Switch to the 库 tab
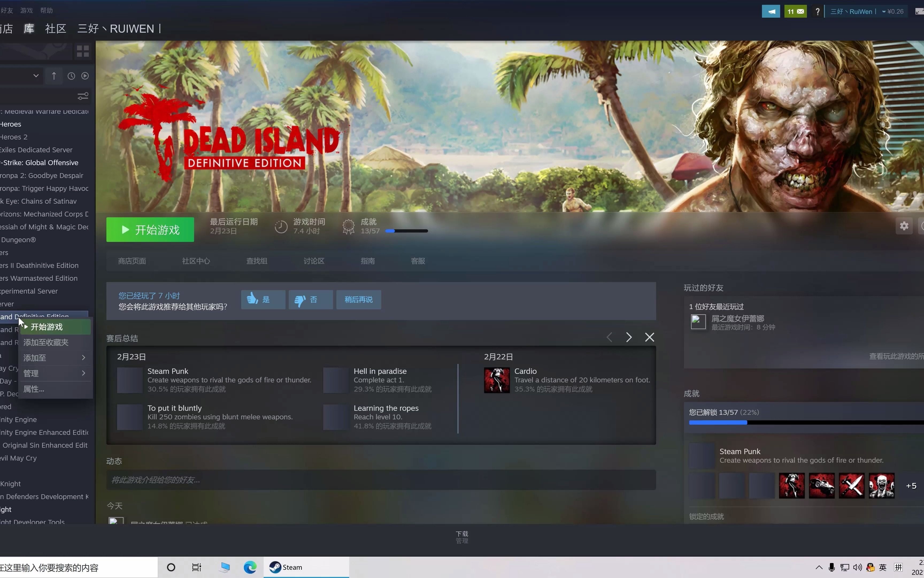The height and width of the screenshot is (578, 924). click(x=29, y=29)
